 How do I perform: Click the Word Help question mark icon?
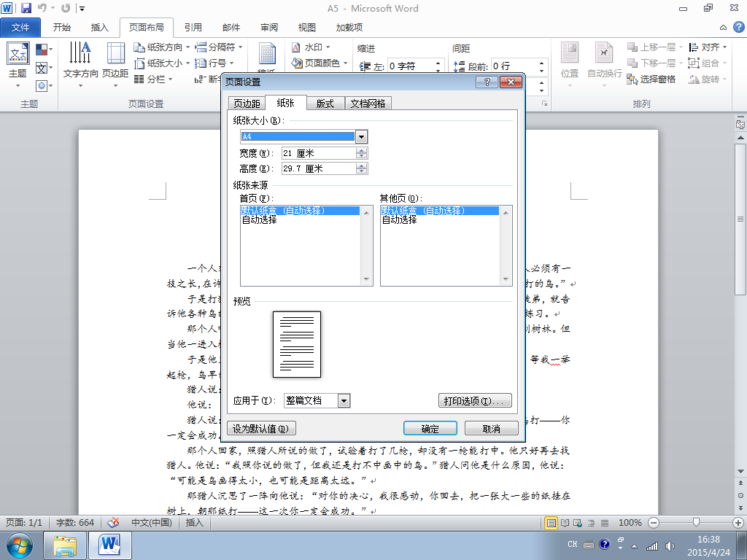click(738, 27)
